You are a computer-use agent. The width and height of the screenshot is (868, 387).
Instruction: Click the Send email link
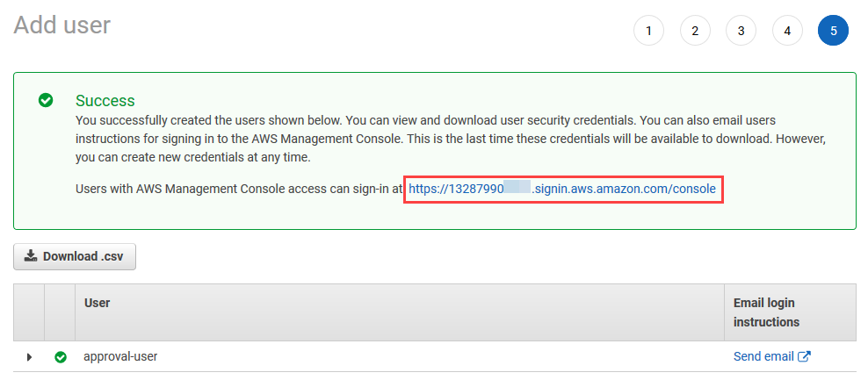(764, 356)
